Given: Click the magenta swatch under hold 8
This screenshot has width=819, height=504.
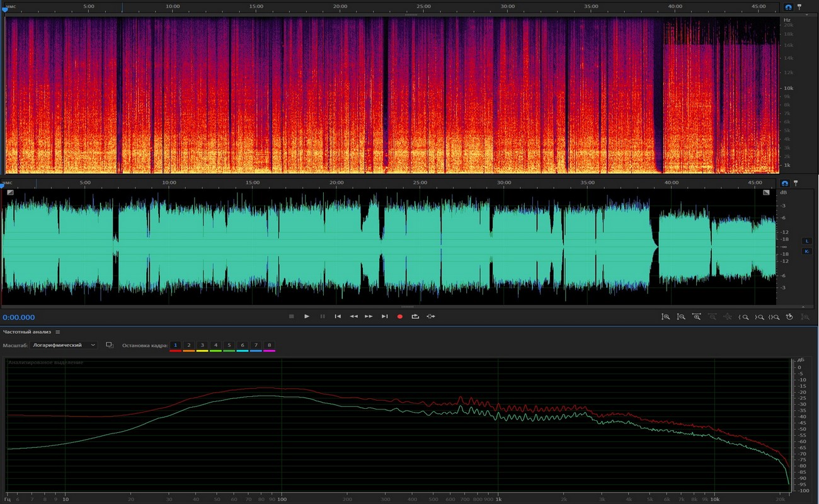Looking at the screenshot, I should tap(269, 350).
